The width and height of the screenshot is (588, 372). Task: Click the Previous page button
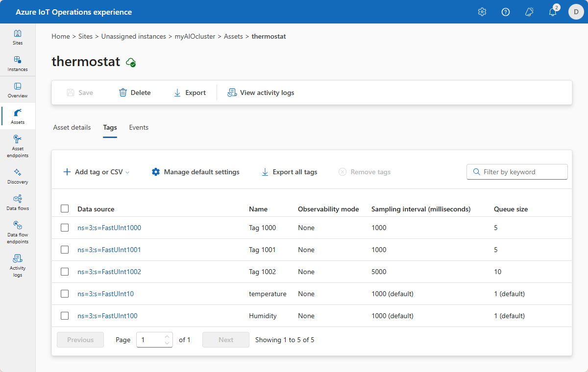tap(80, 340)
